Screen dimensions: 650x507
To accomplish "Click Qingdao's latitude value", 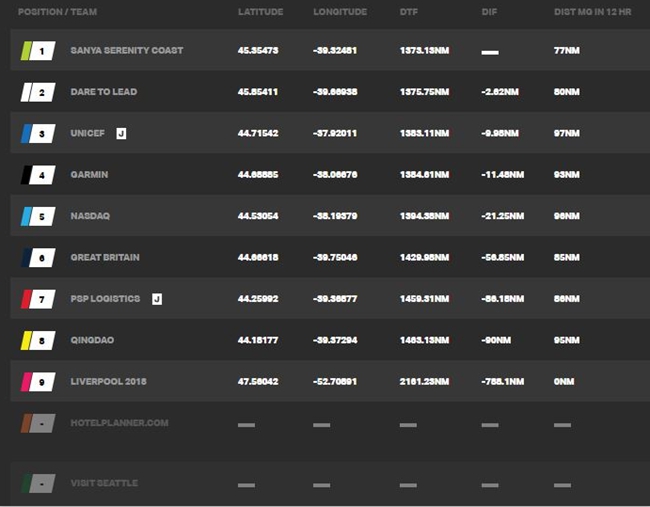I will [258, 341].
